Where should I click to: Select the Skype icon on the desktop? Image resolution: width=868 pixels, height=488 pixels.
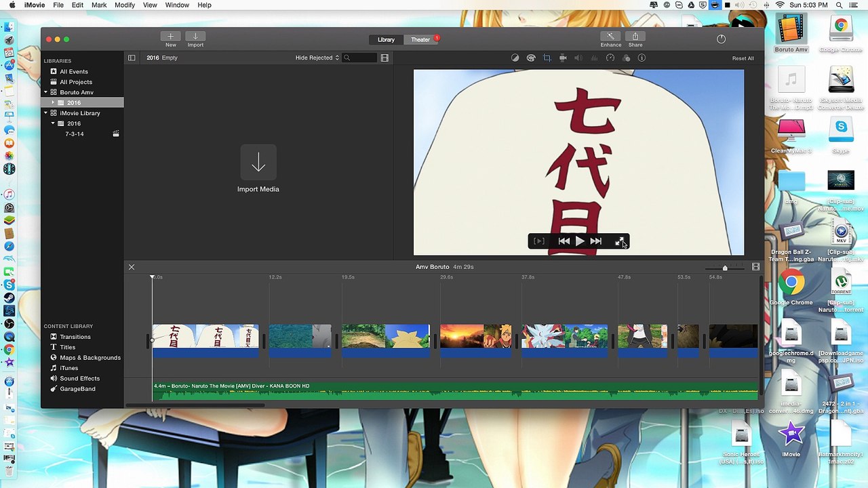point(841,135)
